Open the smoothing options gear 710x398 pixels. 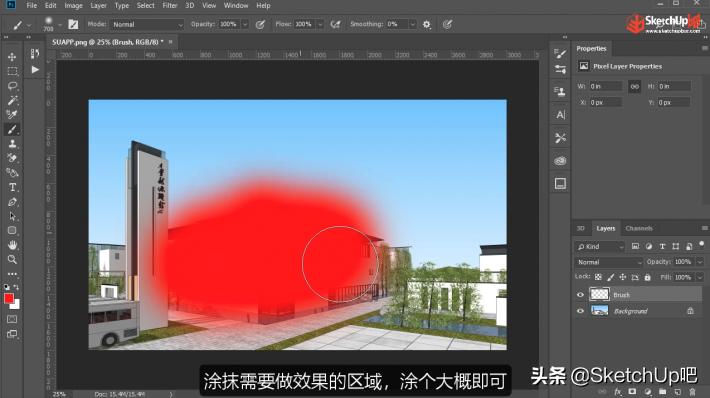[427, 24]
